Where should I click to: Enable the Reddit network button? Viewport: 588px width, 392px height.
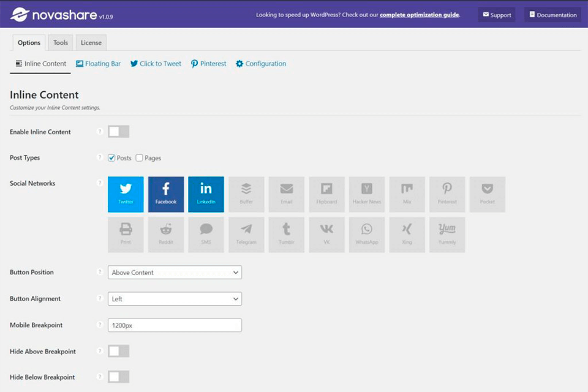point(166,235)
